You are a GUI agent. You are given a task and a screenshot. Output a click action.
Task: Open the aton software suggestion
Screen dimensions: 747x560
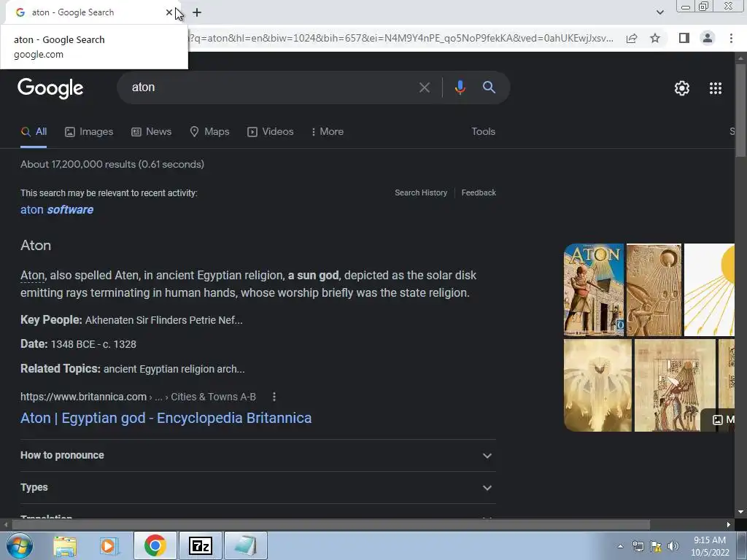[57, 210]
